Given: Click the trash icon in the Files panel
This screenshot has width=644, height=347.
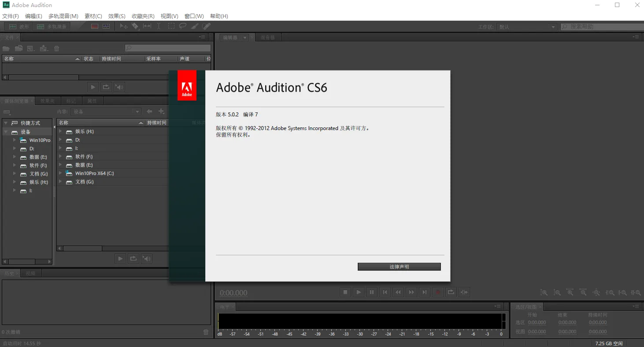Looking at the screenshot, I should tap(56, 48).
